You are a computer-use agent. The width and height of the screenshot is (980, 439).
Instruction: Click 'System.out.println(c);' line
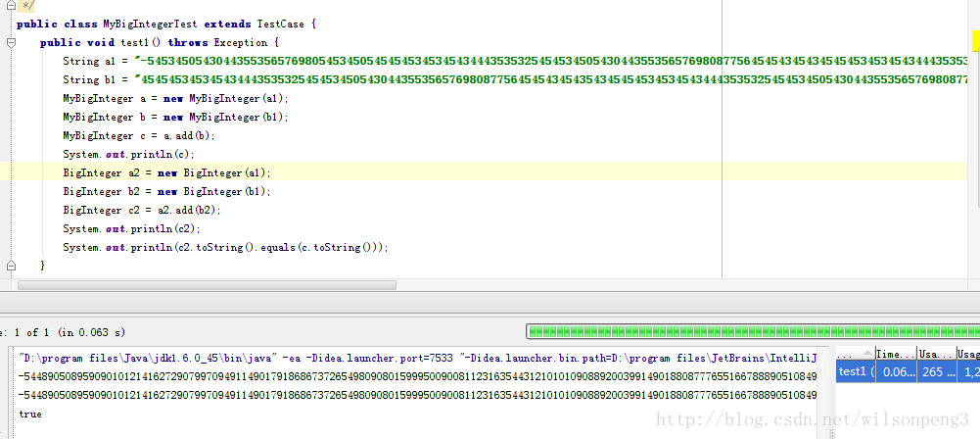(129, 155)
